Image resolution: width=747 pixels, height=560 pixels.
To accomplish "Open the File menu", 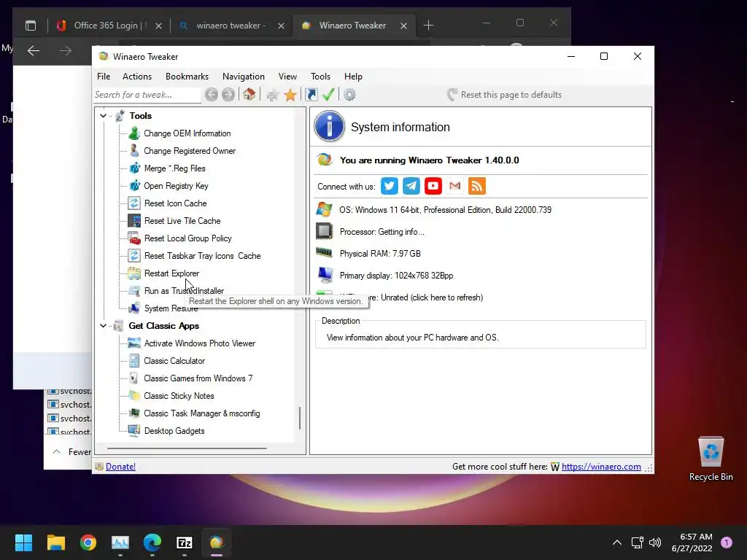I will [104, 77].
